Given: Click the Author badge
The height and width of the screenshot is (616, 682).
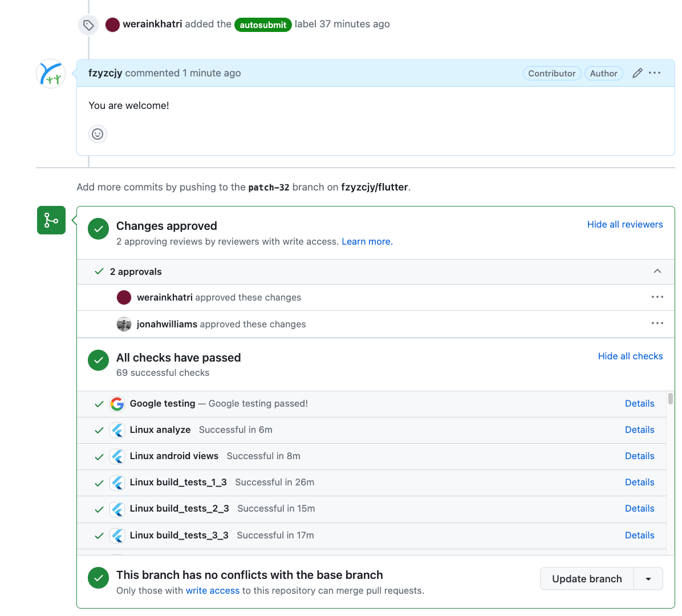Looking at the screenshot, I should (603, 74).
